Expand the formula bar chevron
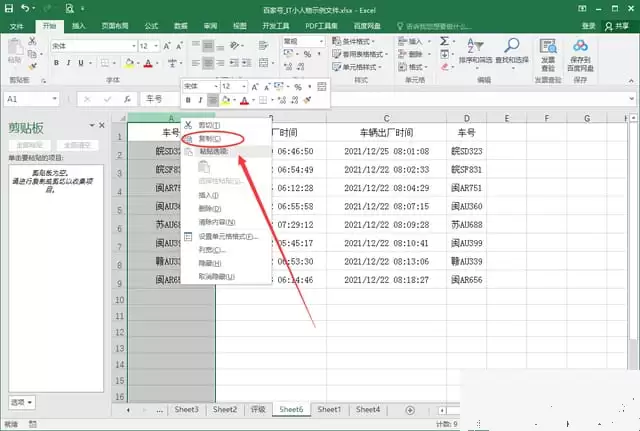The width and height of the screenshot is (640, 431). [631, 99]
